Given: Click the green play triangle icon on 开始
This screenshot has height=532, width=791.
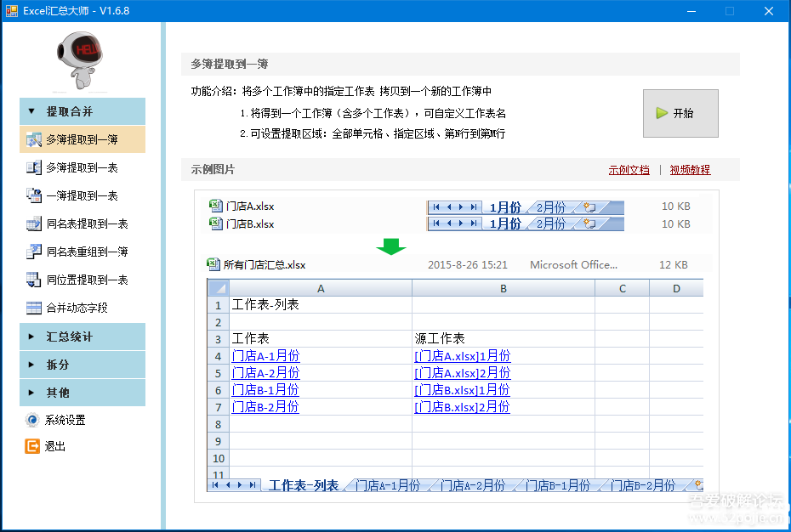Looking at the screenshot, I should pos(662,114).
